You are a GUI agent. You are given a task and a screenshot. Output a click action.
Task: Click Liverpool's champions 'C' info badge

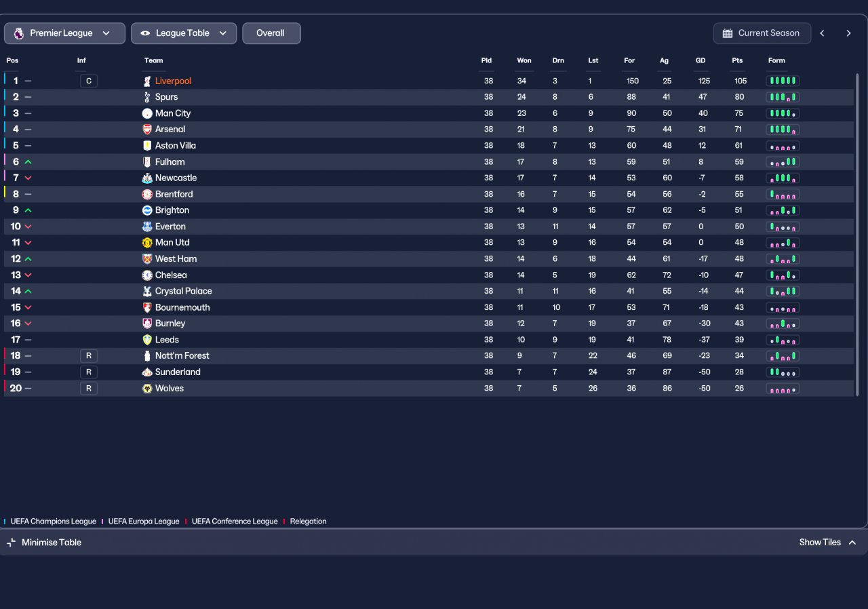[x=88, y=81]
